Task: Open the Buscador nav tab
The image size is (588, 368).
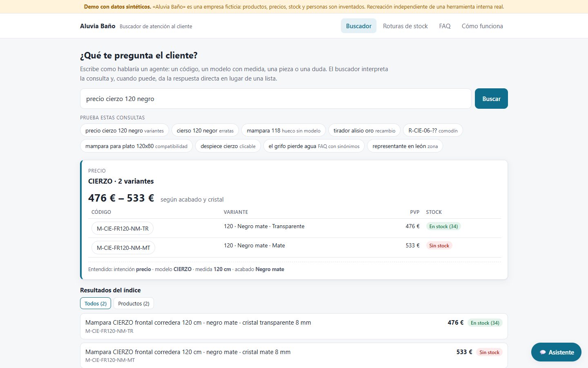Action: 359,26
